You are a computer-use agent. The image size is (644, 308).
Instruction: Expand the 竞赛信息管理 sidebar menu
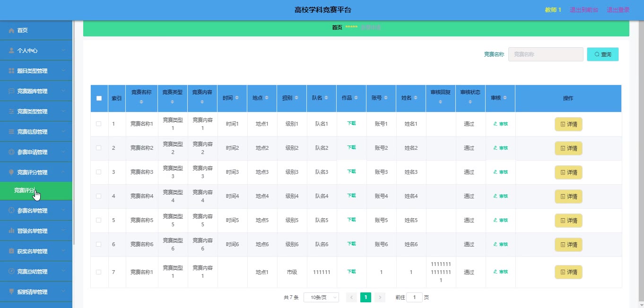point(36,132)
